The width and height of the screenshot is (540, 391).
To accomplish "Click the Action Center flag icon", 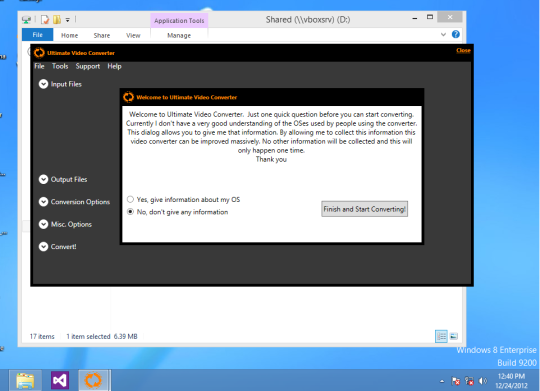I will coord(456,381).
